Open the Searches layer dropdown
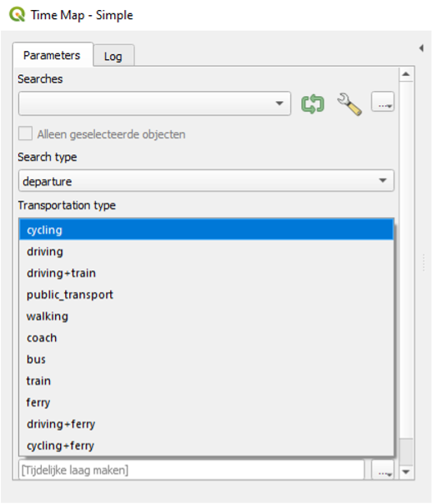432x504 pixels. click(154, 103)
